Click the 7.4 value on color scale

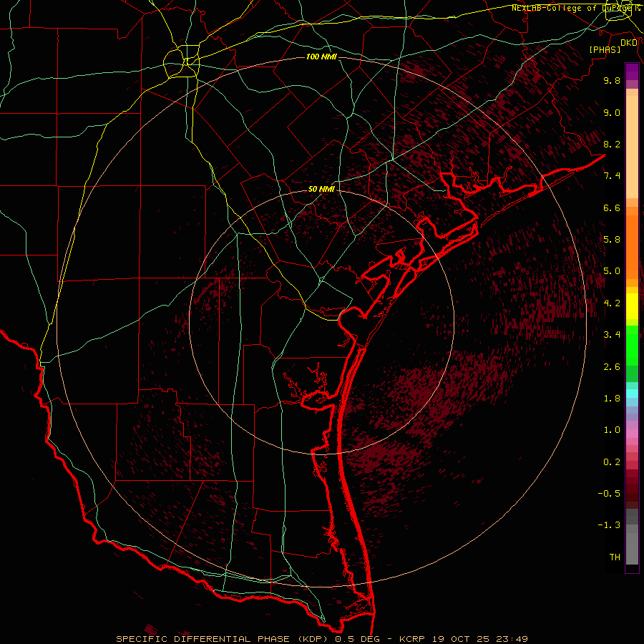[612, 176]
